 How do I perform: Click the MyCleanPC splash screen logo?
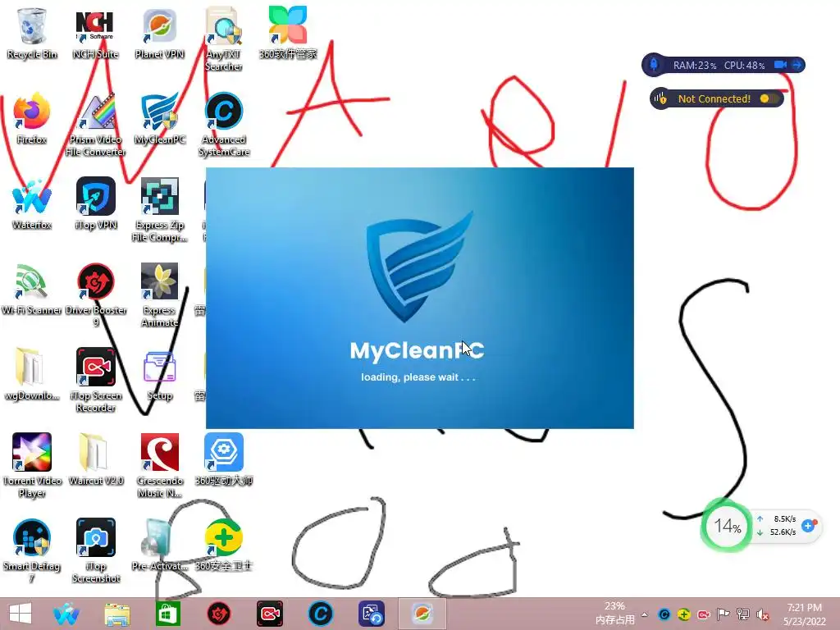(x=419, y=267)
